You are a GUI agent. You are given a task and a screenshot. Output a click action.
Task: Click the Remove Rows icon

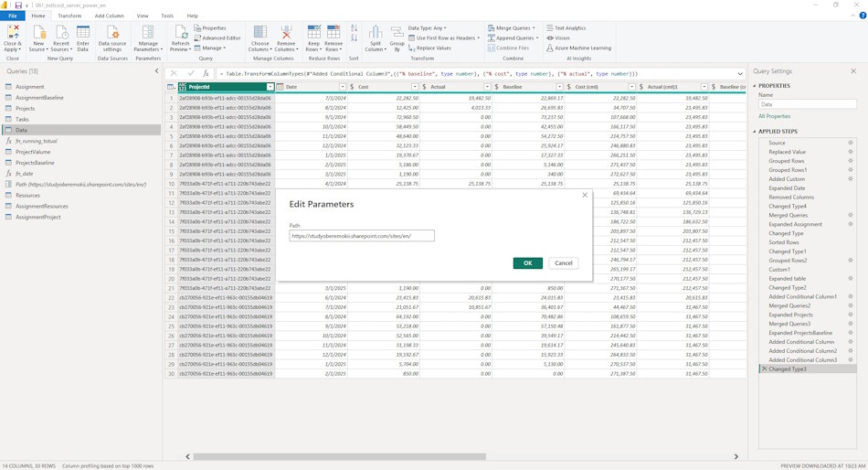(333, 33)
